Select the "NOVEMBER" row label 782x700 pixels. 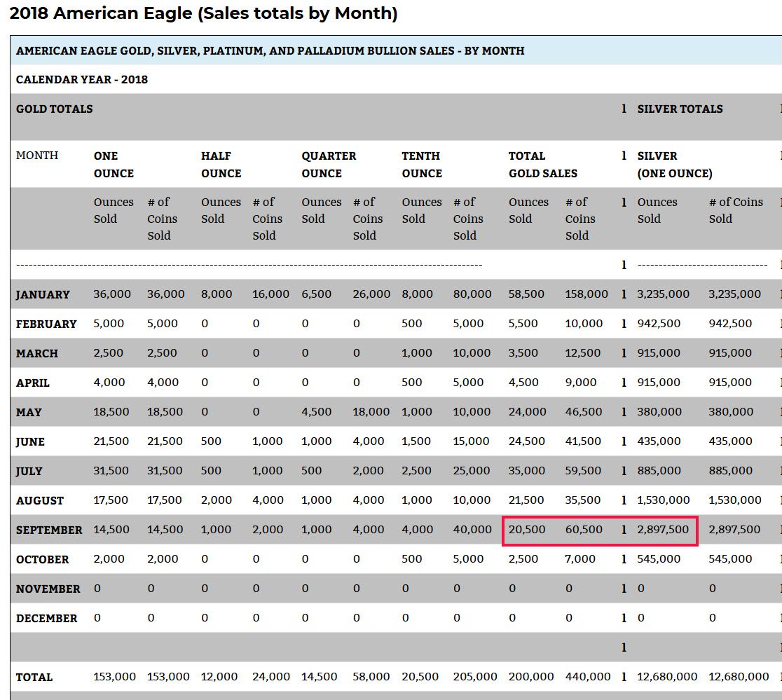48,589
